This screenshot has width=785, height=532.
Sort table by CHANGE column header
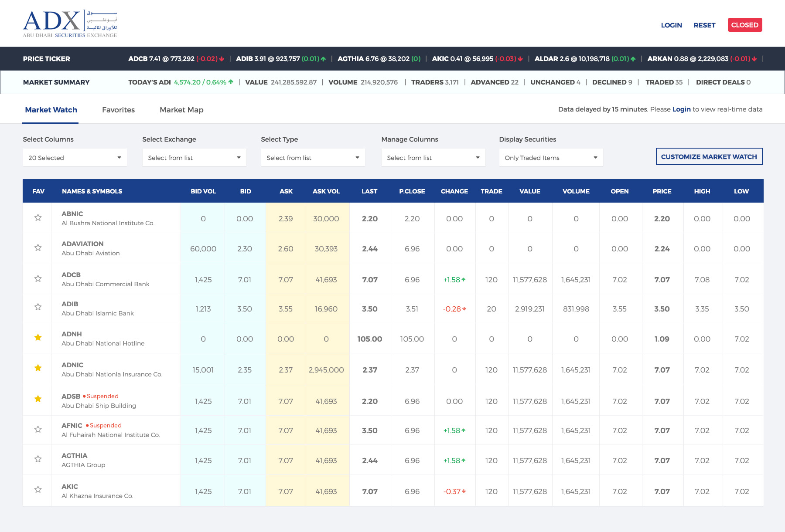click(454, 191)
